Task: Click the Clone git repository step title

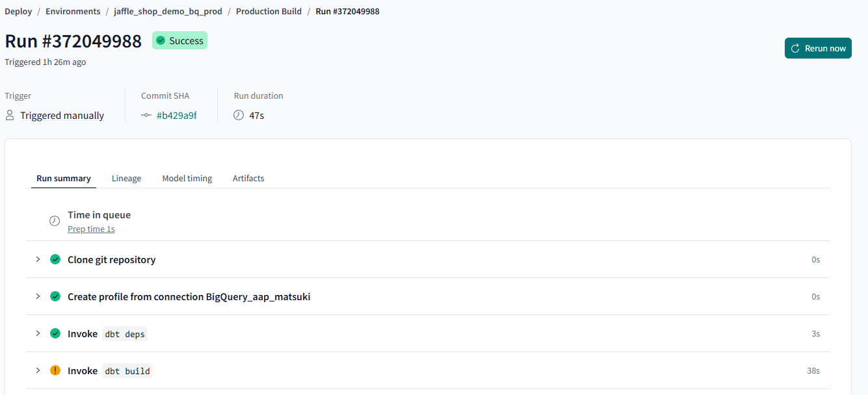Action: (x=111, y=259)
